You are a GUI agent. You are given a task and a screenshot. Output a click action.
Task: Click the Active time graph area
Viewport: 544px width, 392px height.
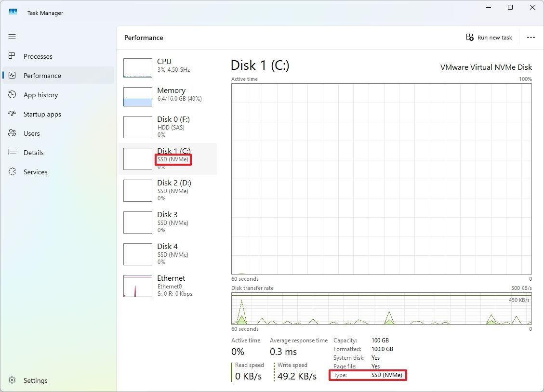point(381,178)
